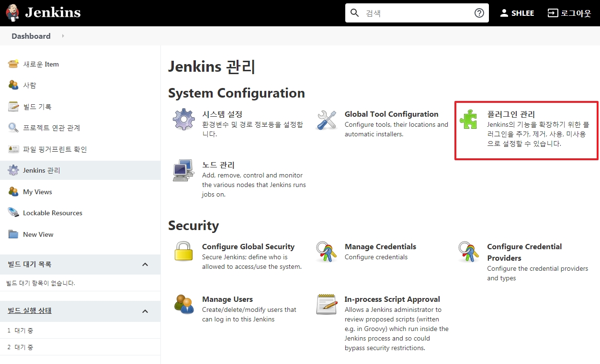Image resolution: width=600 pixels, height=364 pixels.
Task: Click the Manage Credentials keys icon
Action: click(327, 252)
